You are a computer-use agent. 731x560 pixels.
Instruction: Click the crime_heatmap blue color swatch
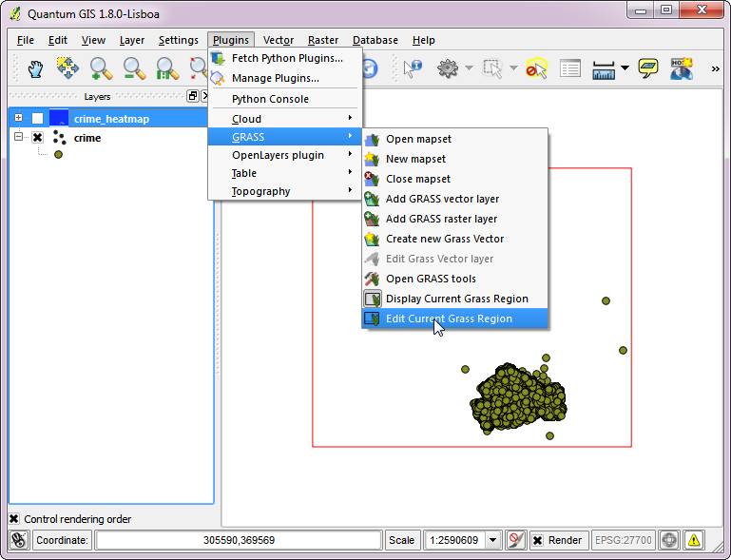[59, 118]
